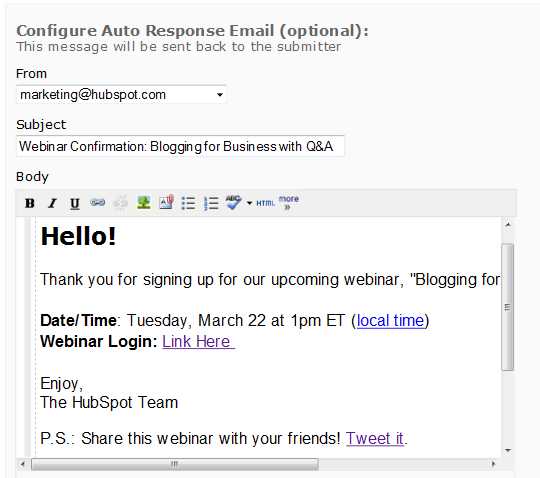Show more toolbar options

click(x=289, y=202)
